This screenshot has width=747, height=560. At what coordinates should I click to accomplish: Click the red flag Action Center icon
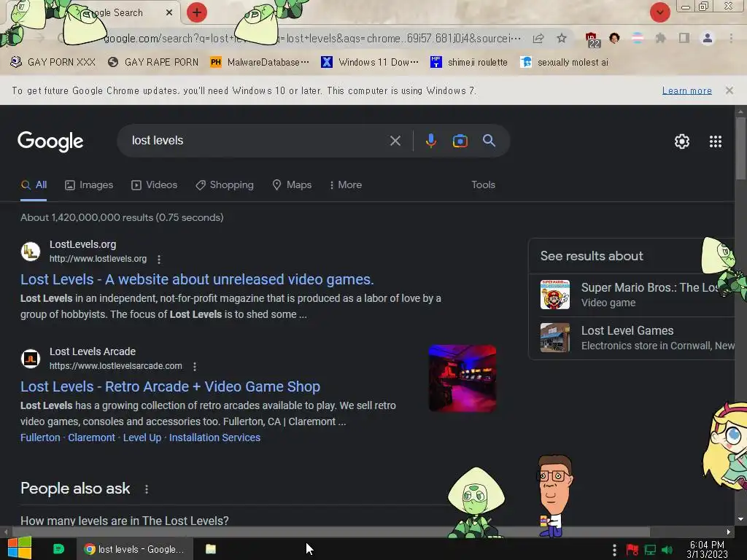[632, 550]
